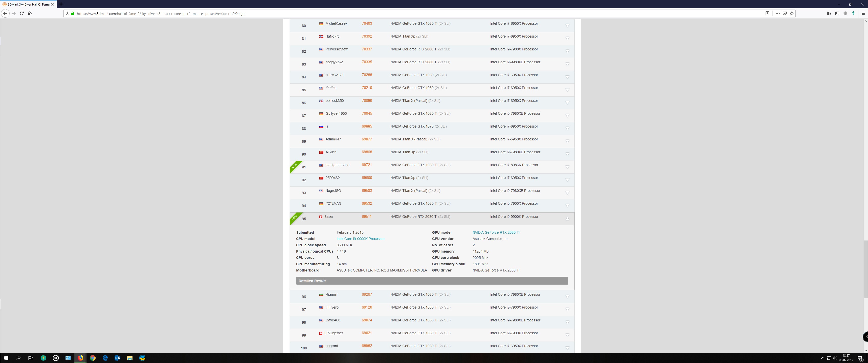The height and width of the screenshot is (363, 868).
Task: Click the green key extension icon
Action: pos(853,13)
